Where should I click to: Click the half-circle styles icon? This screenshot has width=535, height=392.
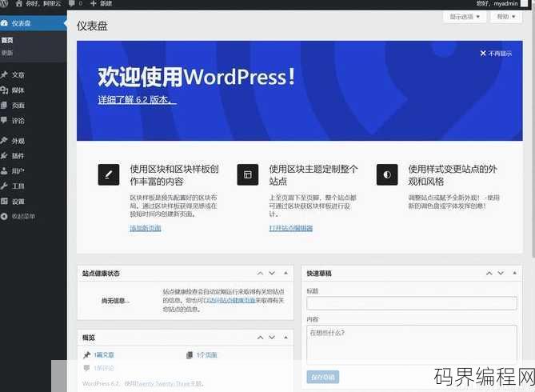coord(387,174)
